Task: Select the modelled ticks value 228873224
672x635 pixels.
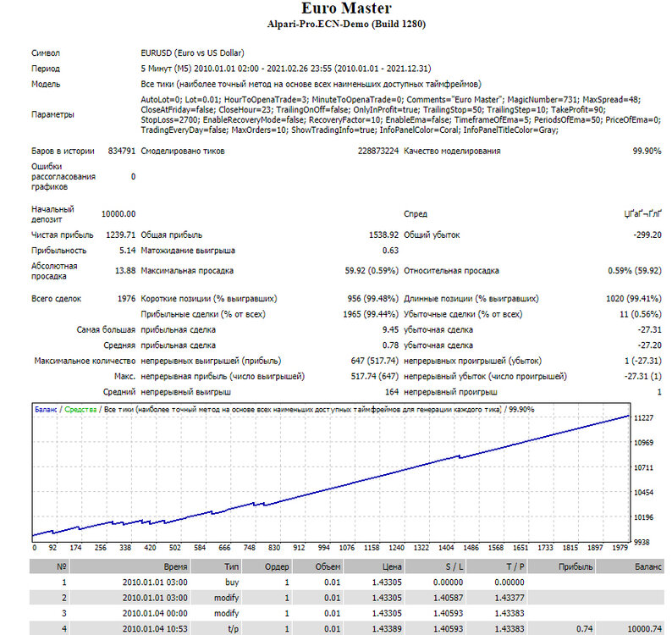Action: click(x=378, y=151)
